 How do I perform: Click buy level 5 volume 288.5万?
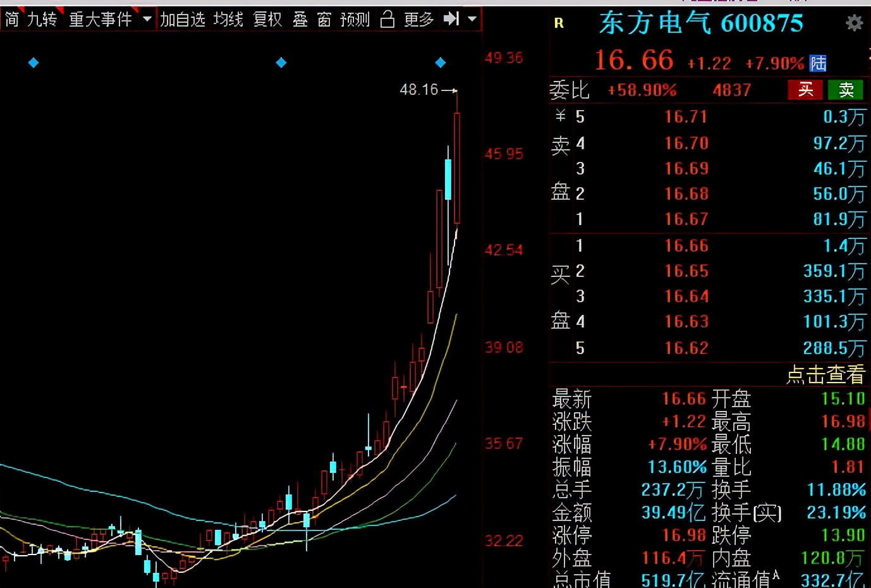pyautogui.click(x=834, y=348)
